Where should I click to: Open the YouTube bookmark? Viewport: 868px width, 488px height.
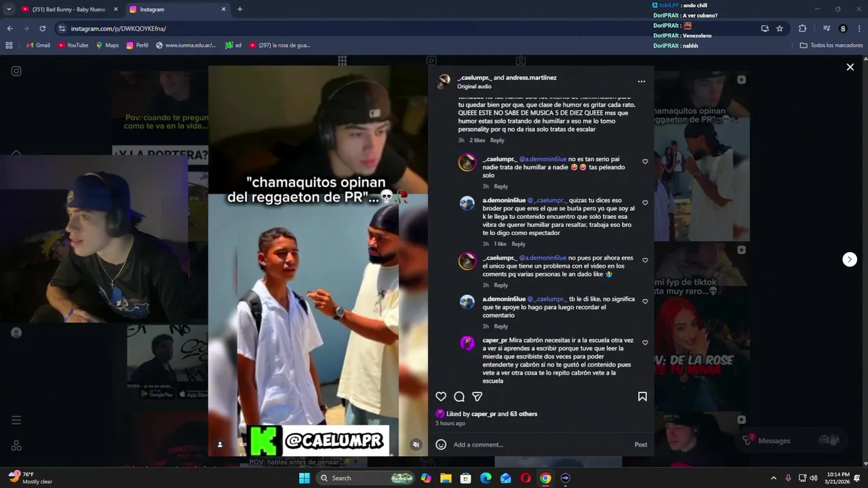[73, 45]
